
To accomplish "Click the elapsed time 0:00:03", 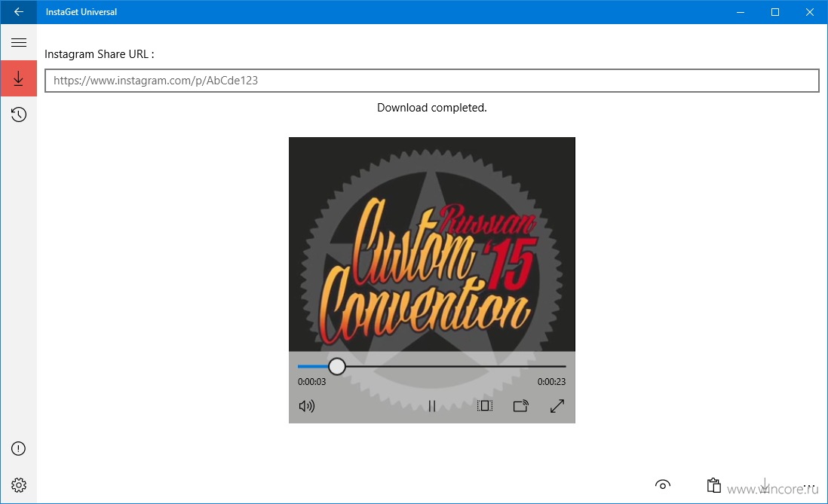I will [311, 381].
